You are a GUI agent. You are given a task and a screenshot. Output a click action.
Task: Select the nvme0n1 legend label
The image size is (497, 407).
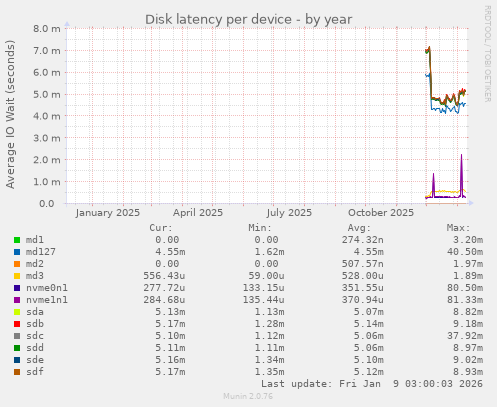47,288
